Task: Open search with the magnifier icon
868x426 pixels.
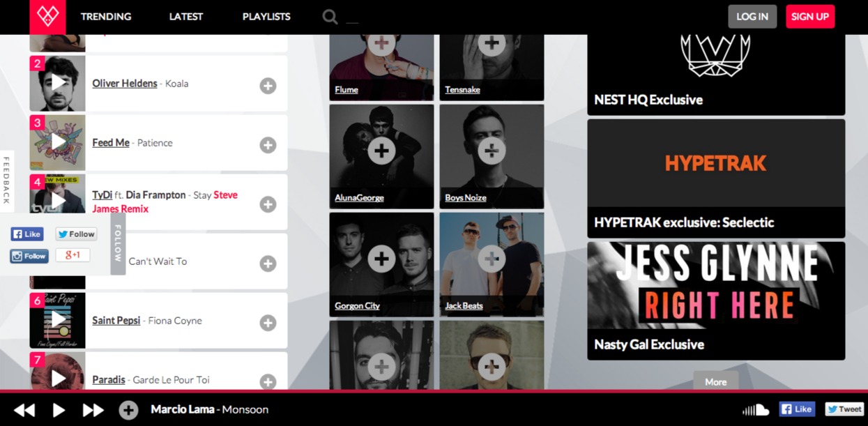Action: (330, 17)
